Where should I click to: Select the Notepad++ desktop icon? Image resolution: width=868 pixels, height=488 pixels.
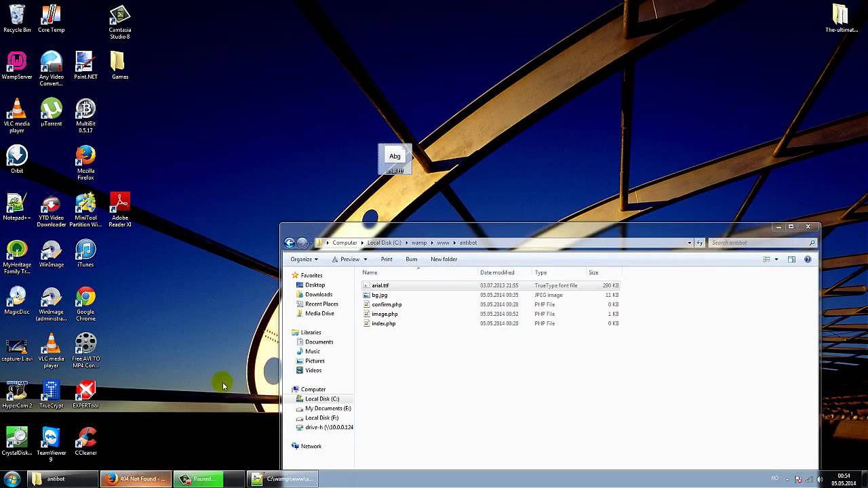(17, 207)
